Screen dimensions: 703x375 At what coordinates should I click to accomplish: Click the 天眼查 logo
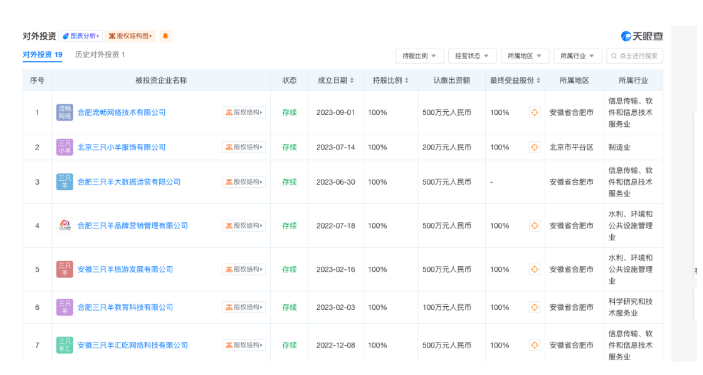(642, 36)
